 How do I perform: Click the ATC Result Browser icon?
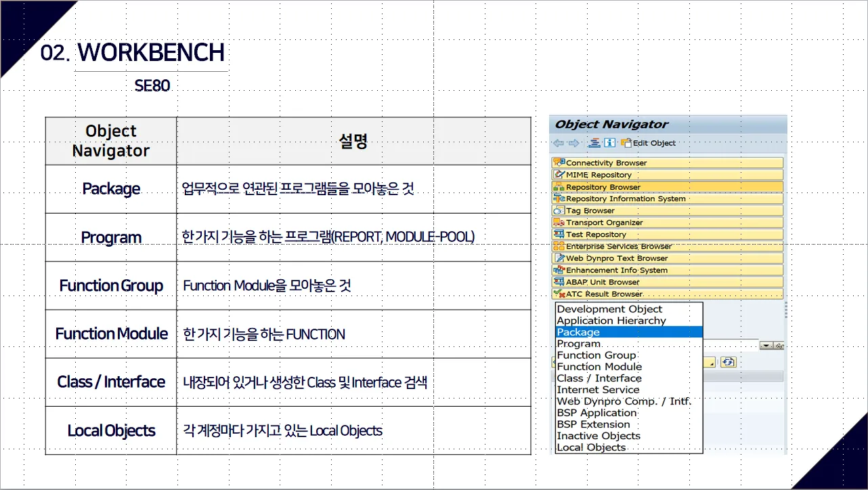coord(559,293)
